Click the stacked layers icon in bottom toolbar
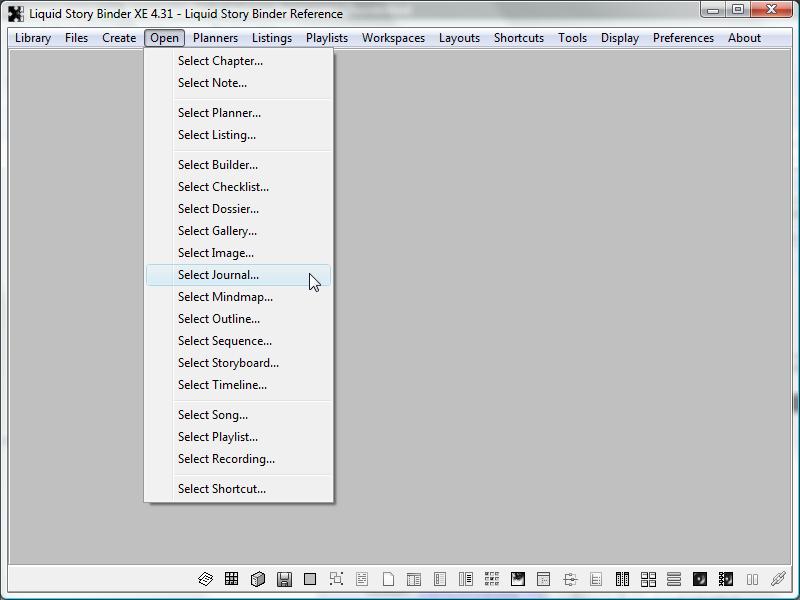The width and height of the screenshot is (800, 600). click(206, 579)
